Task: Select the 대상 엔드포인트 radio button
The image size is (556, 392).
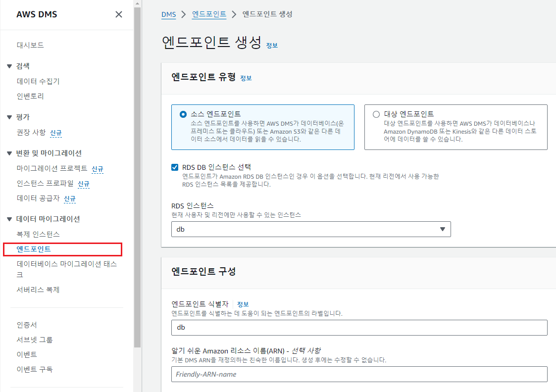Action: [x=376, y=114]
